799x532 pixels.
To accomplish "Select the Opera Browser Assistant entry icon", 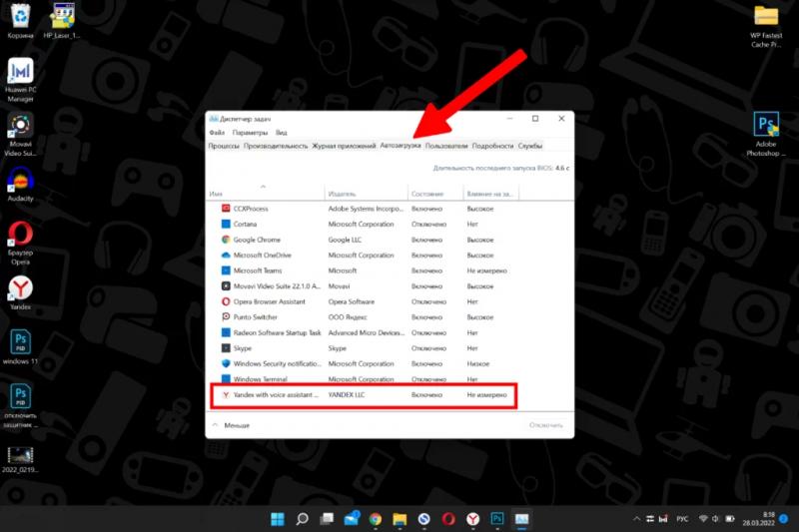I will pos(226,301).
